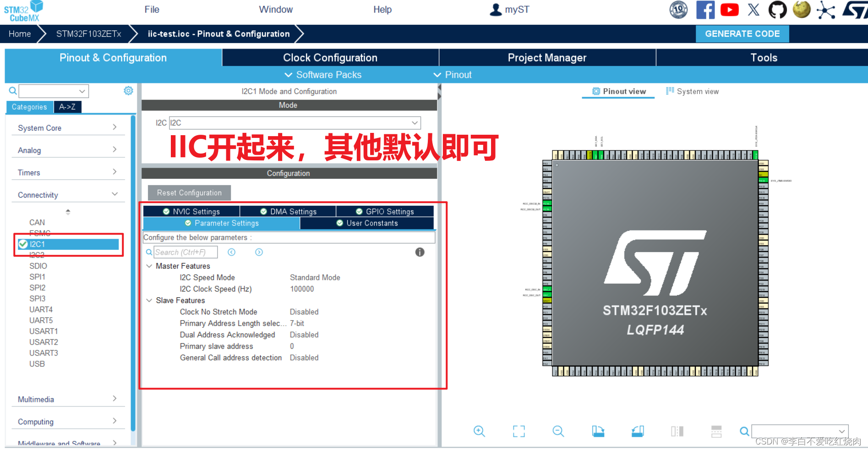Collapse the Master Features section
The height and width of the screenshot is (450, 868).
click(x=149, y=266)
